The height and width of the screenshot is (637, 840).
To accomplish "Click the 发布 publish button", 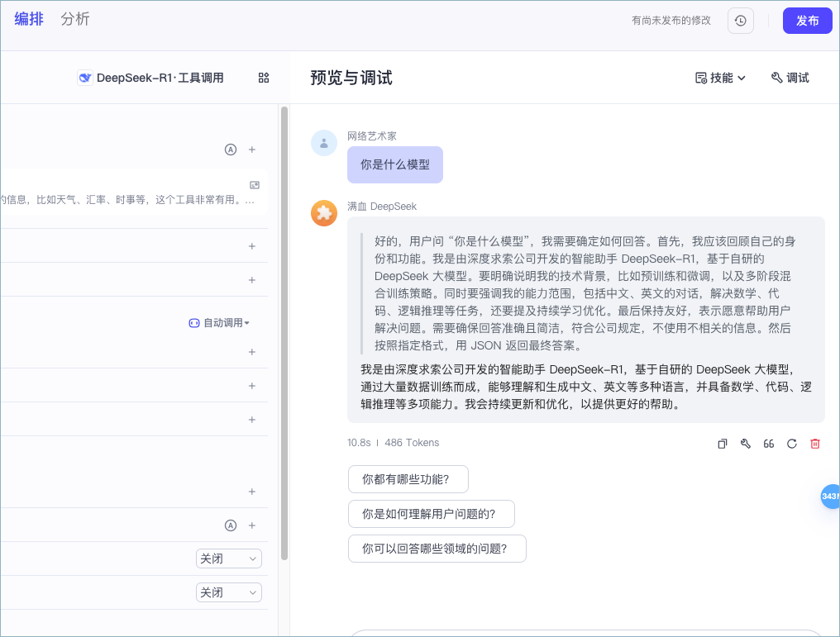I will click(807, 21).
